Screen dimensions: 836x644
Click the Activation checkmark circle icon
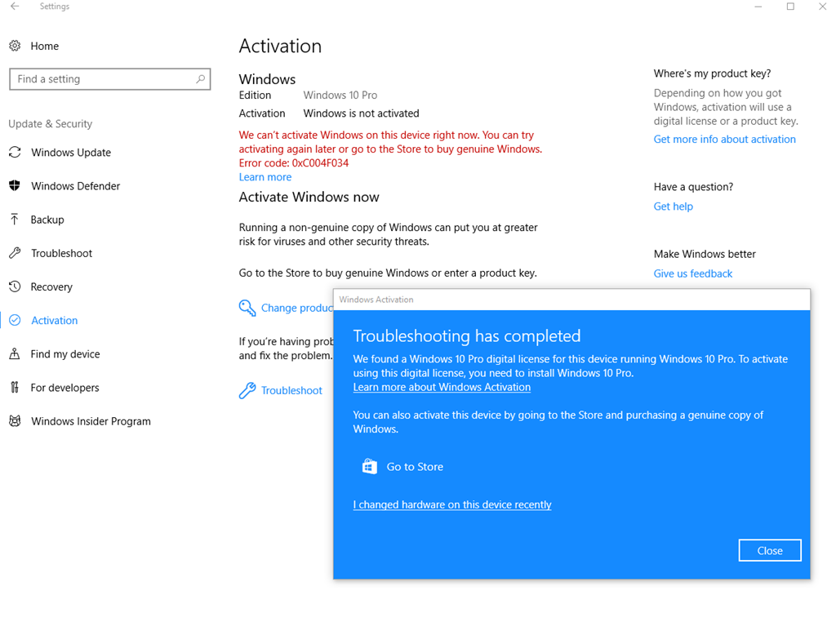15,320
